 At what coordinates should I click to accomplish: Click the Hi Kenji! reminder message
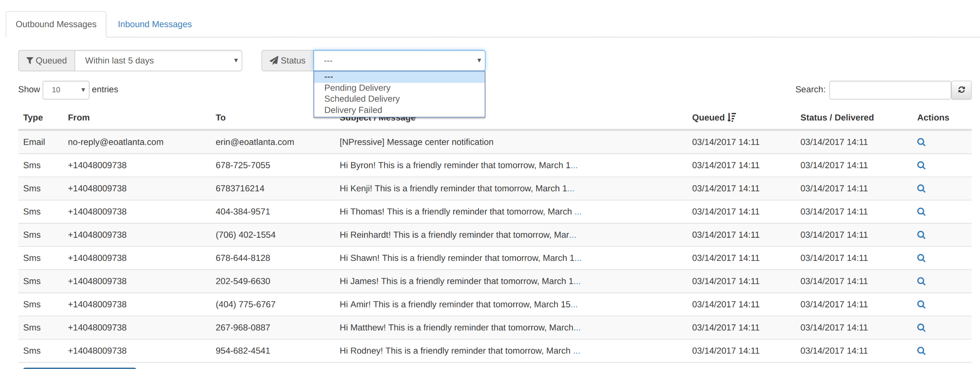coord(456,188)
